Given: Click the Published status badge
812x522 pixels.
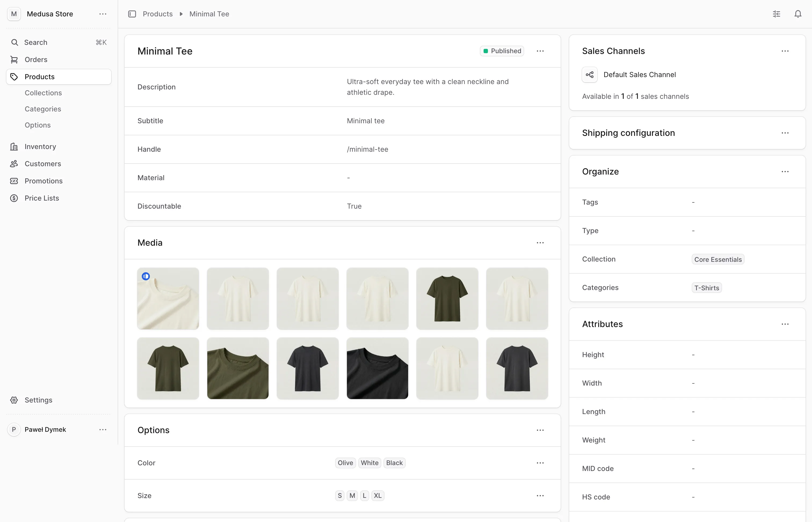Looking at the screenshot, I should point(502,51).
